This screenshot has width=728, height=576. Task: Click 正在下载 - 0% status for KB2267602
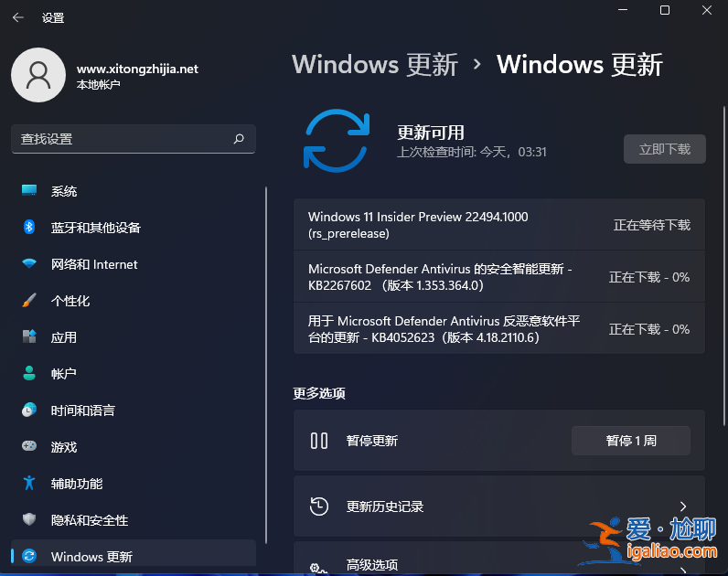coord(649,277)
